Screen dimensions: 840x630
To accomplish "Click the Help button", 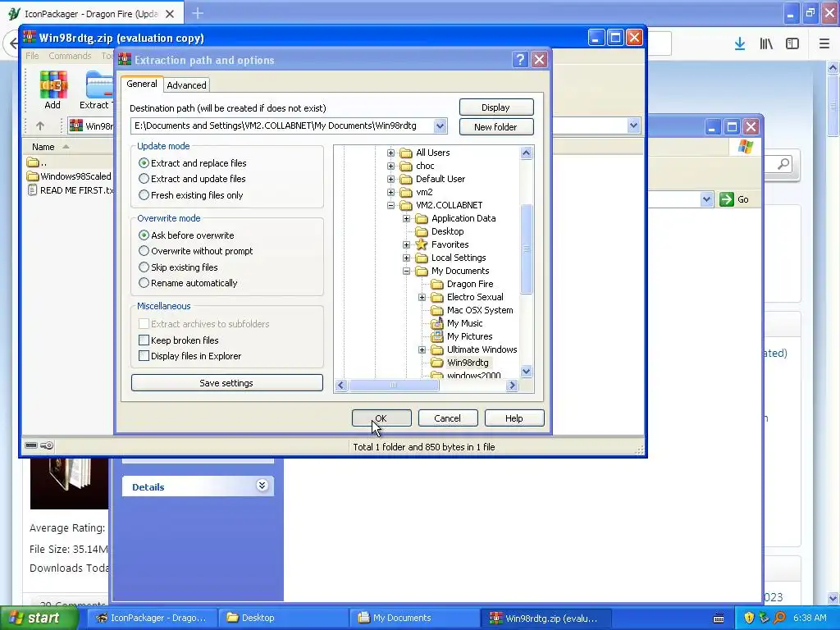I will tap(514, 418).
